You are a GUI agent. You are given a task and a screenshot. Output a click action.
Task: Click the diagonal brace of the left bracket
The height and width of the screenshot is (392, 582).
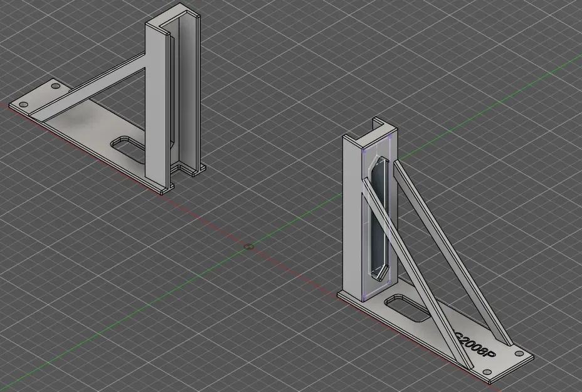point(94,88)
